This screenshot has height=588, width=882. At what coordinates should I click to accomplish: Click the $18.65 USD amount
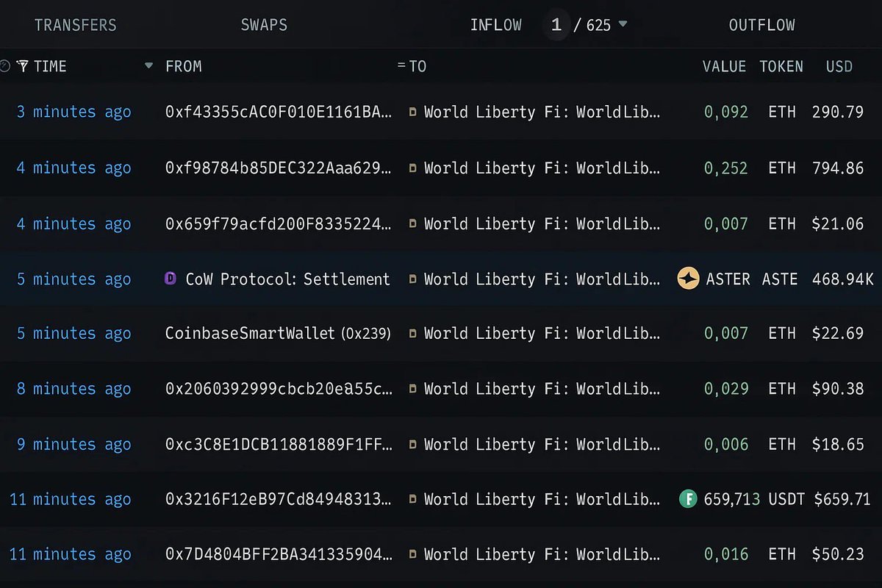pyautogui.click(x=838, y=444)
